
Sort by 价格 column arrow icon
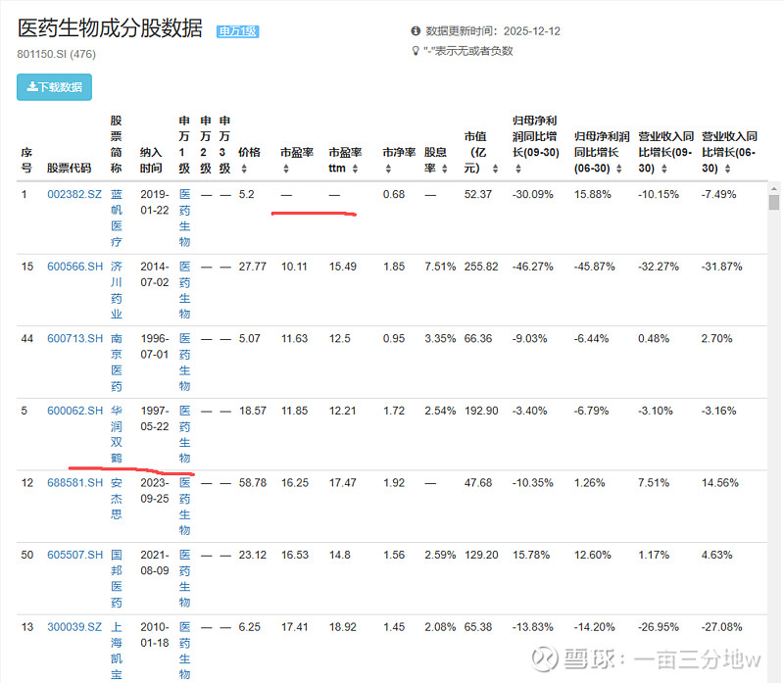[x=244, y=169]
